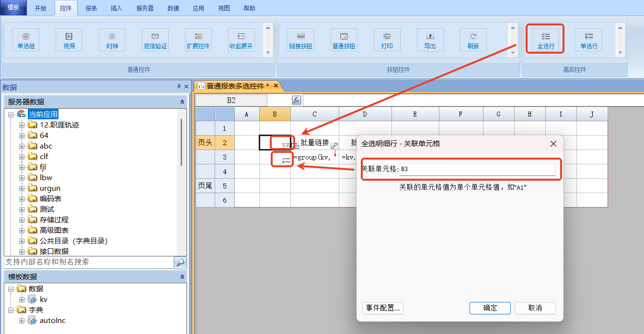Image resolution: width=644 pixels, height=334 pixels.
Task: Click the 确定 button in dialog
Action: (x=490, y=308)
